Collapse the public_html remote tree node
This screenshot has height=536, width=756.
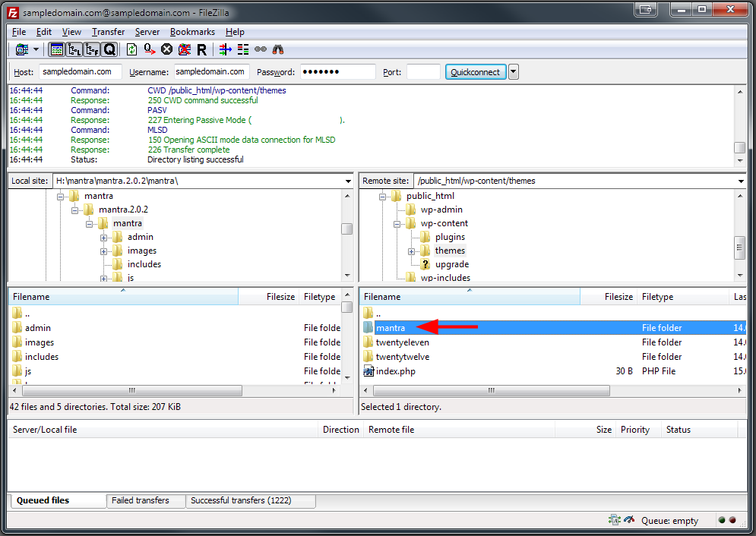[x=382, y=197]
